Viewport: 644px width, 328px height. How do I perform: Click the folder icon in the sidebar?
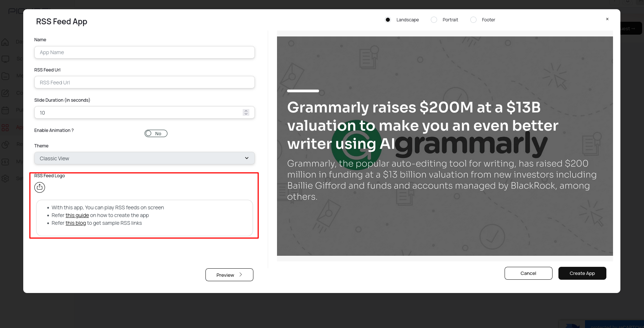pyautogui.click(x=5, y=76)
